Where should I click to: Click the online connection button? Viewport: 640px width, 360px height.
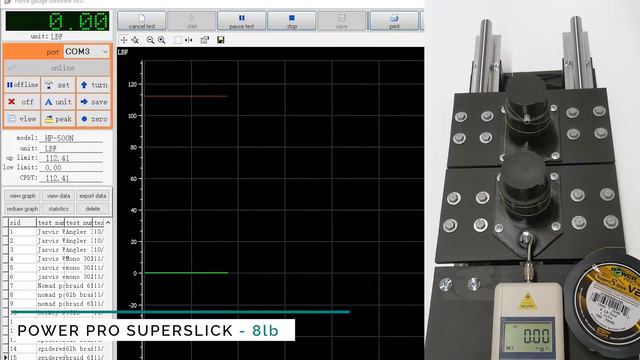coord(57,68)
